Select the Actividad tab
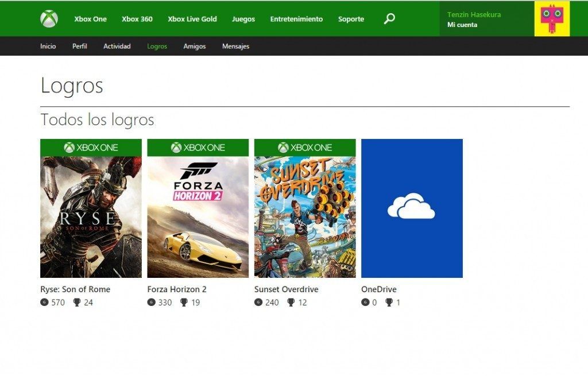The height and width of the screenshot is (376, 588). (x=117, y=46)
